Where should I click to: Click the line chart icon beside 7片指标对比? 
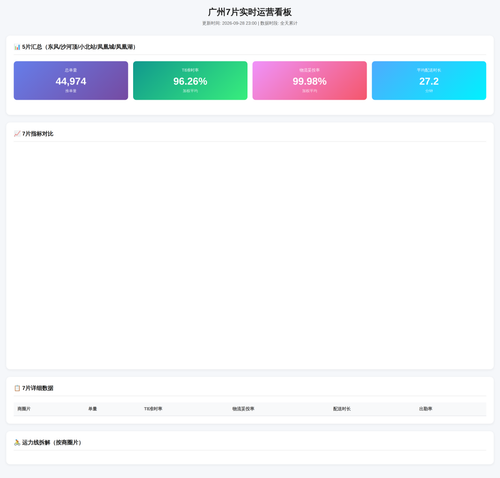click(x=17, y=134)
